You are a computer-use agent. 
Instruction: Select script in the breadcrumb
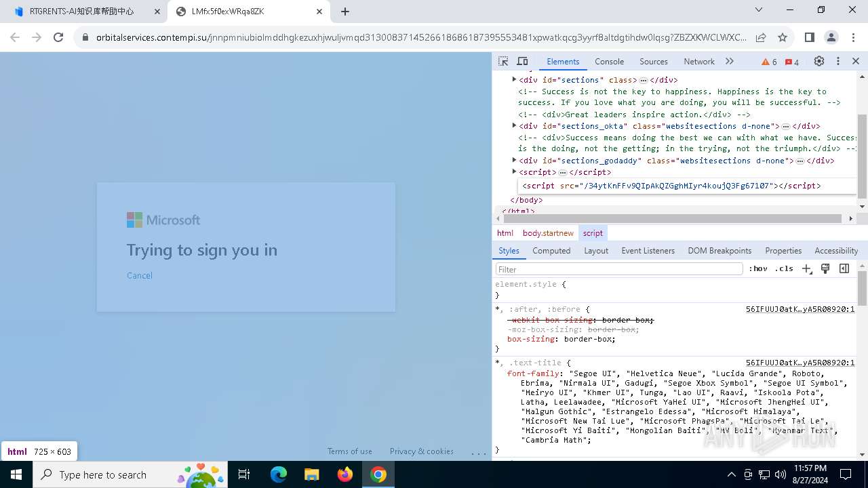point(593,232)
